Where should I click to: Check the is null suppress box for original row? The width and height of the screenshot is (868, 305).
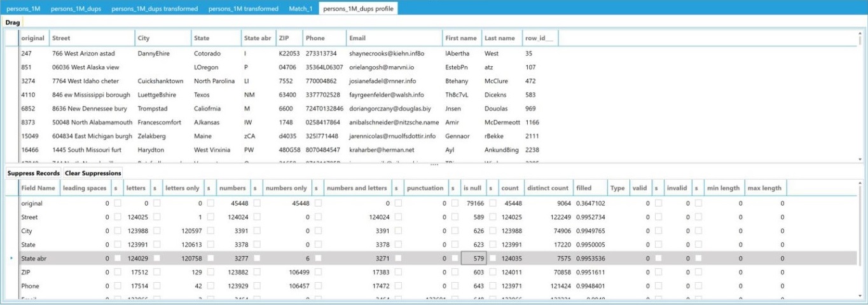click(493, 204)
